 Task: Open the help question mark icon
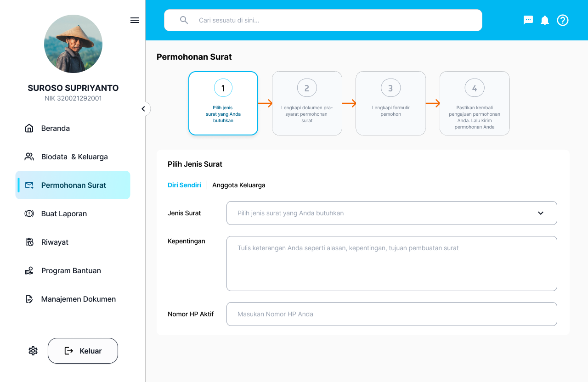(562, 20)
